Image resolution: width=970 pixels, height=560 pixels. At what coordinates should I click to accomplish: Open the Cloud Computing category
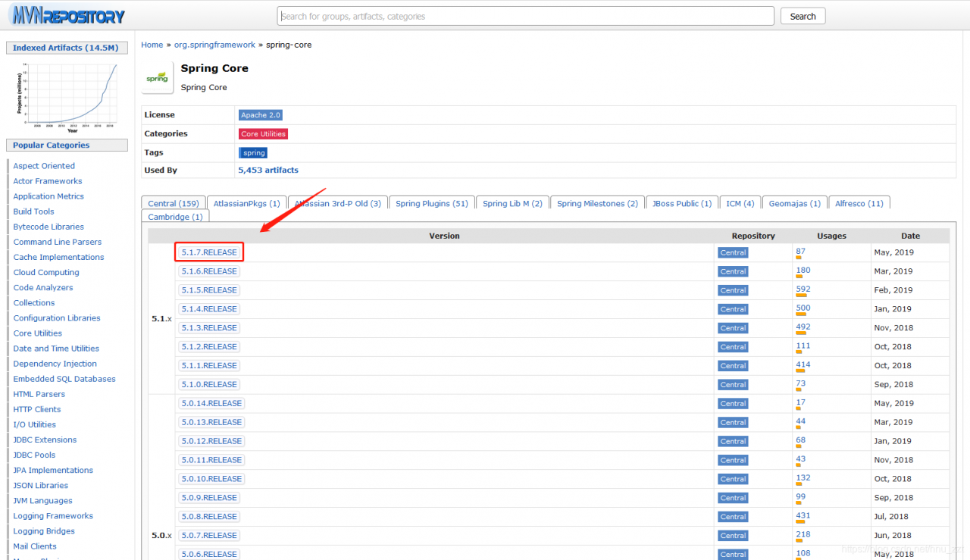46,272
